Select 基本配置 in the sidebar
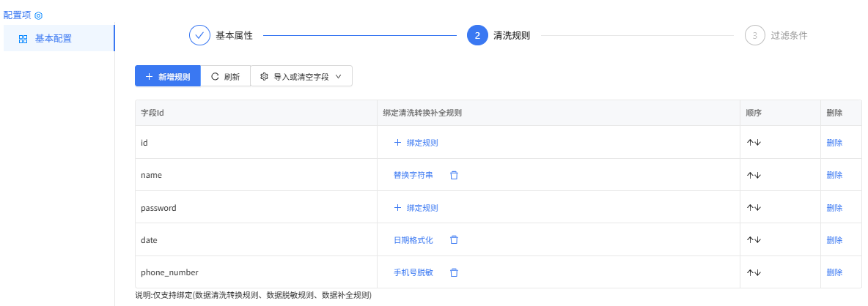Image resolution: width=868 pixels, height=306 pixels. click(x=59, y=39)
